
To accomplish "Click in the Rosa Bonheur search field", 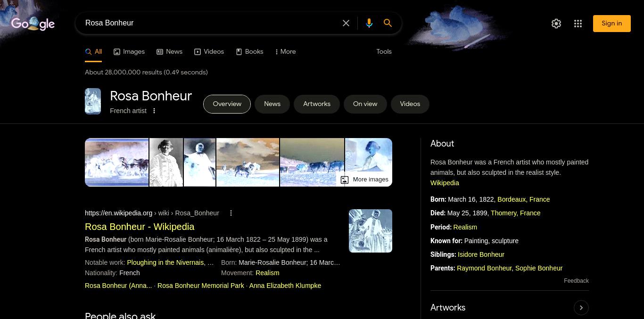I will click(210, 23).
